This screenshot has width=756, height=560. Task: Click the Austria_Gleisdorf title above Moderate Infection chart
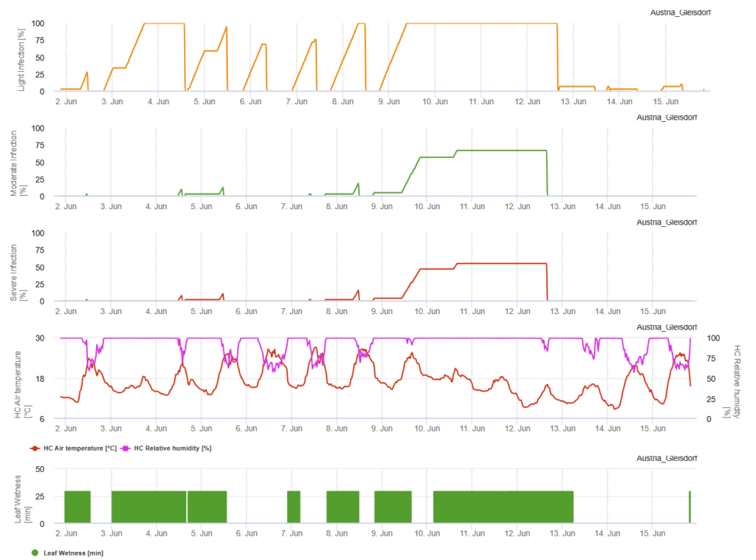point(666,117)
